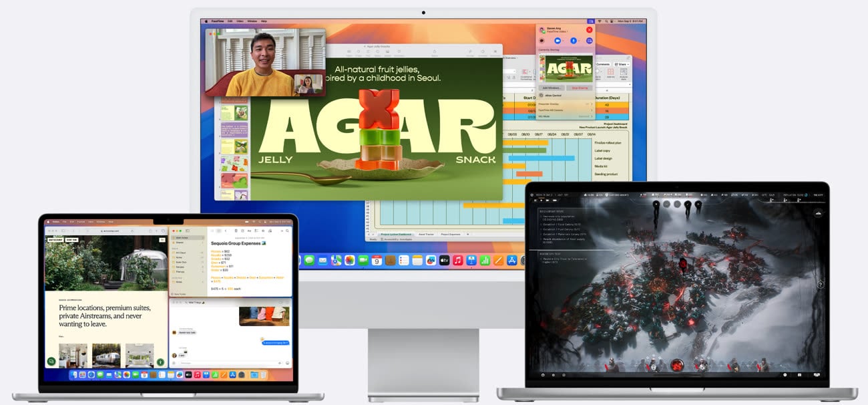Open FaceTime in the iMac dock

point(363,260)
